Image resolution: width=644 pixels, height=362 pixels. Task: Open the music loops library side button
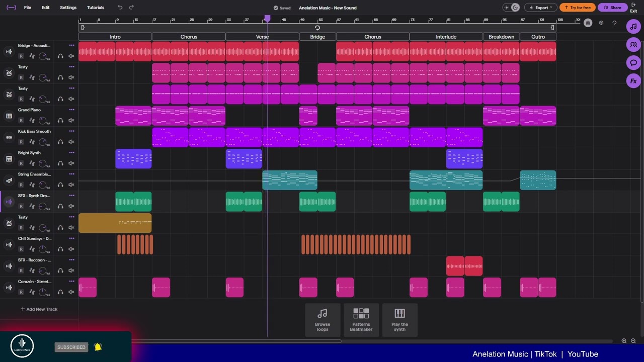pyautogui.click(x=633, y=27)
